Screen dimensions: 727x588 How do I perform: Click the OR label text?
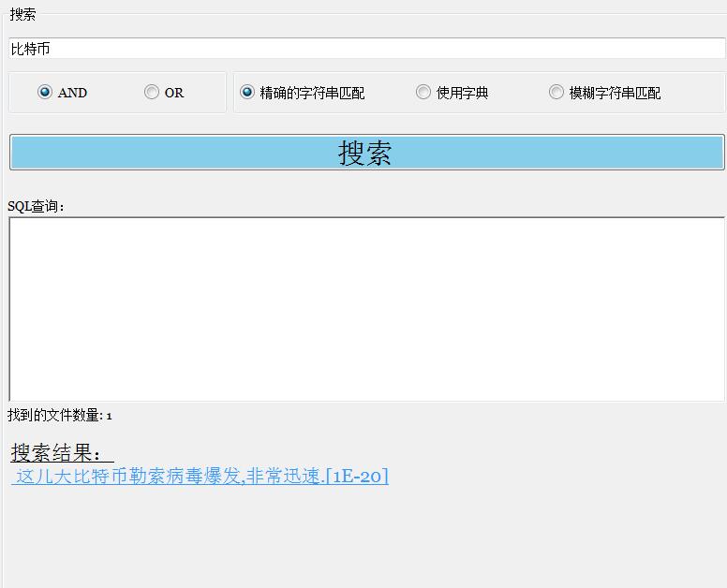point(174,93)
